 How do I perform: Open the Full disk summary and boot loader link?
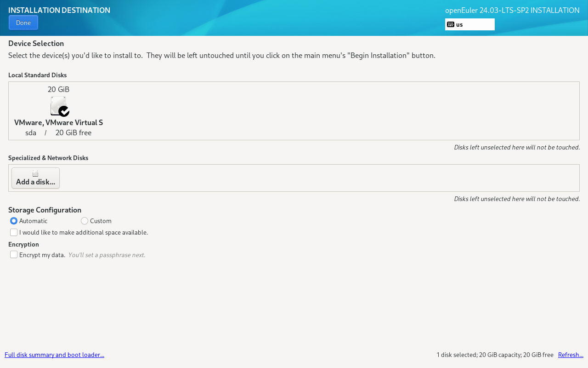coord(54,355)
